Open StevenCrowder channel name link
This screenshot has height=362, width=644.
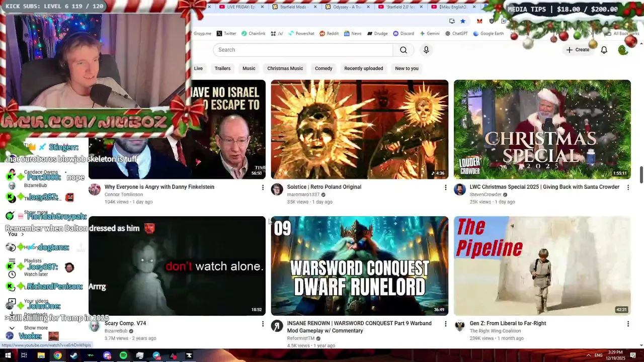486,195
